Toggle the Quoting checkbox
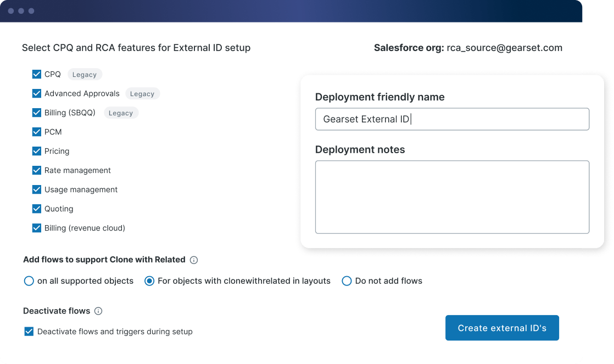Image resolution: width=614 pixels, height=364 pixels. pos(36,209)
